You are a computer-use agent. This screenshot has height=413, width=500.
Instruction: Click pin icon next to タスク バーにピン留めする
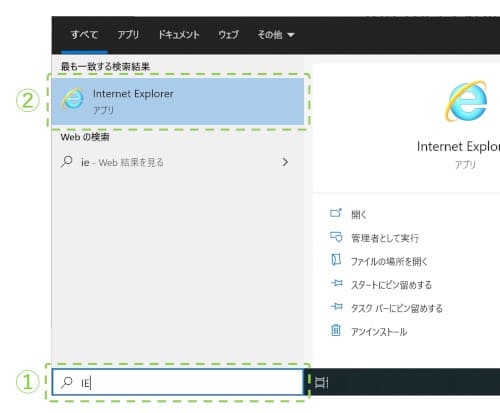[336, 306]
